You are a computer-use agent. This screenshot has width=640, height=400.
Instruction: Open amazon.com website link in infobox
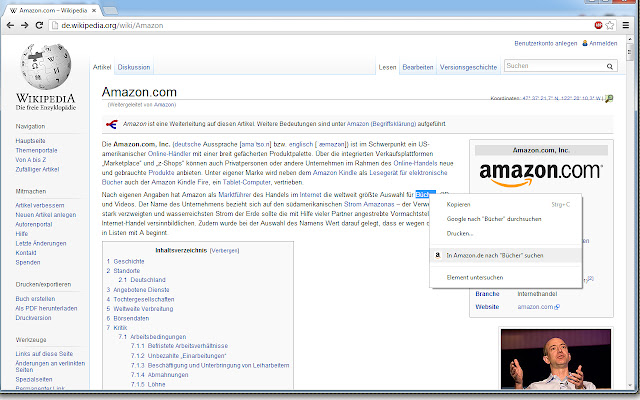pos(538,307)
